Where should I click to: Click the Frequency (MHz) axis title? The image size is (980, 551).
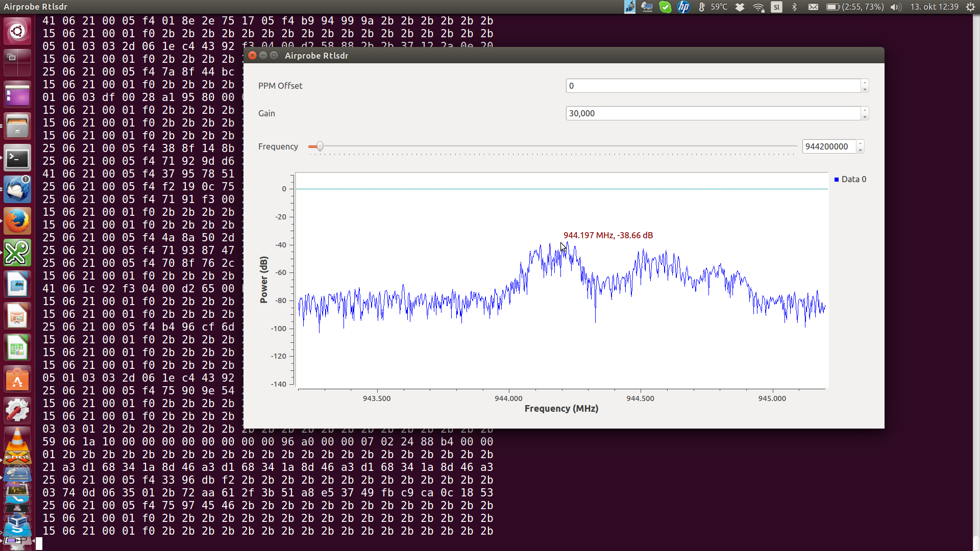(561, 409)
